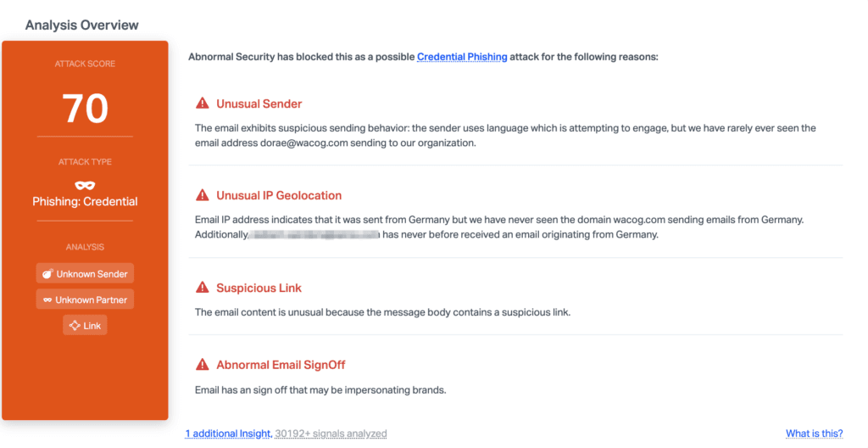Click the Unusual Sender warning triangle icon
This screenshot has height=448, width=868.
click(203, 104)
